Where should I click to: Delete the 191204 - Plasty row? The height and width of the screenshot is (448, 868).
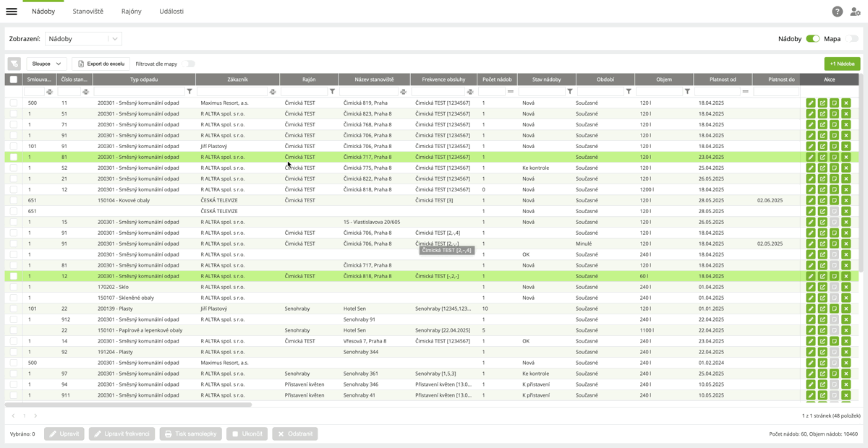pos(846,352)
